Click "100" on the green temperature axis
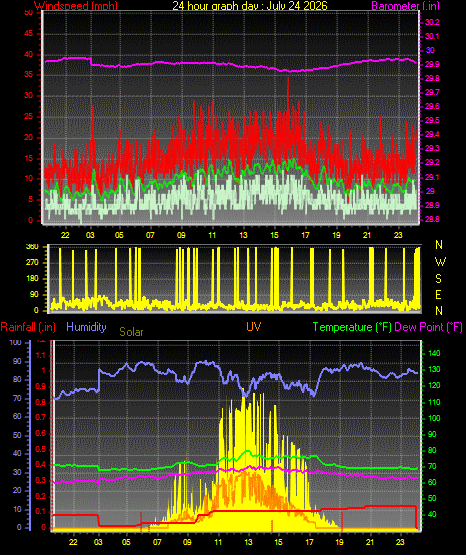Screen dimensions: 466x555 (434, 418)
